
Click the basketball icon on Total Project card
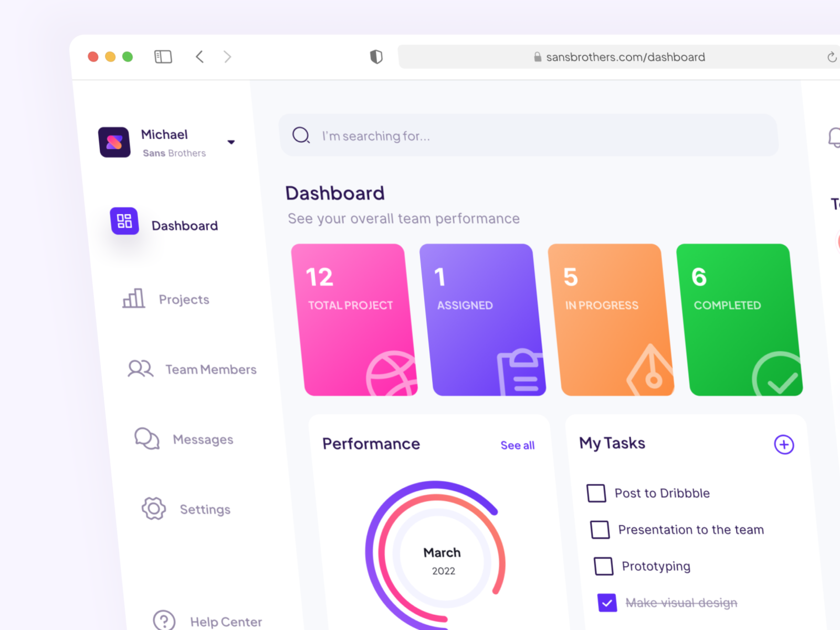(x=391, y=373)
